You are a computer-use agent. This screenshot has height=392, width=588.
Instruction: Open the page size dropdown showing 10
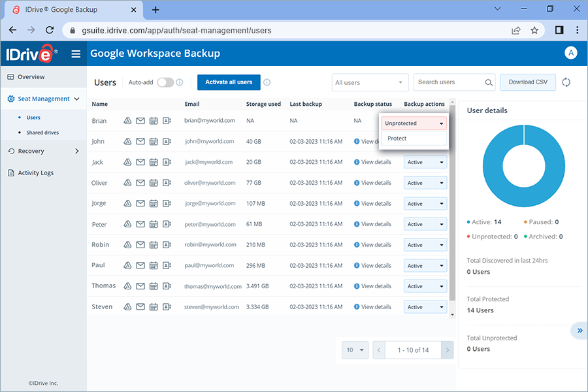355,350
